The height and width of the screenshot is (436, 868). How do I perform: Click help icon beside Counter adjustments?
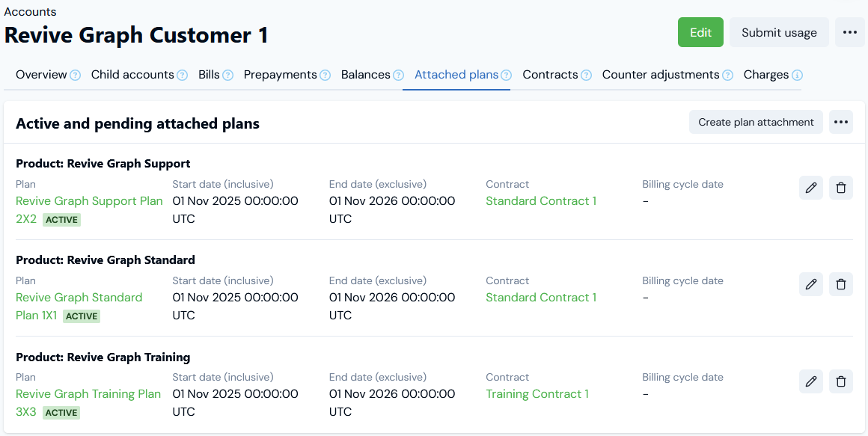coord(727,75)
